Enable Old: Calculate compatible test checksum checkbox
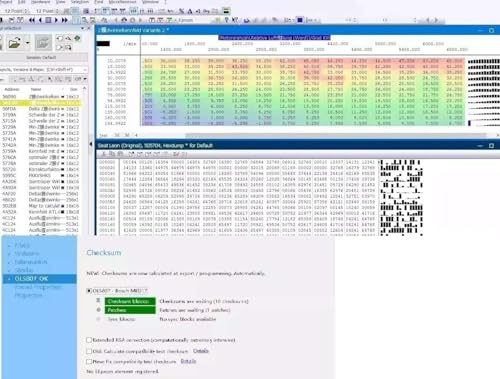This screenshot has width=500, height=379. [x=89, y=351]
